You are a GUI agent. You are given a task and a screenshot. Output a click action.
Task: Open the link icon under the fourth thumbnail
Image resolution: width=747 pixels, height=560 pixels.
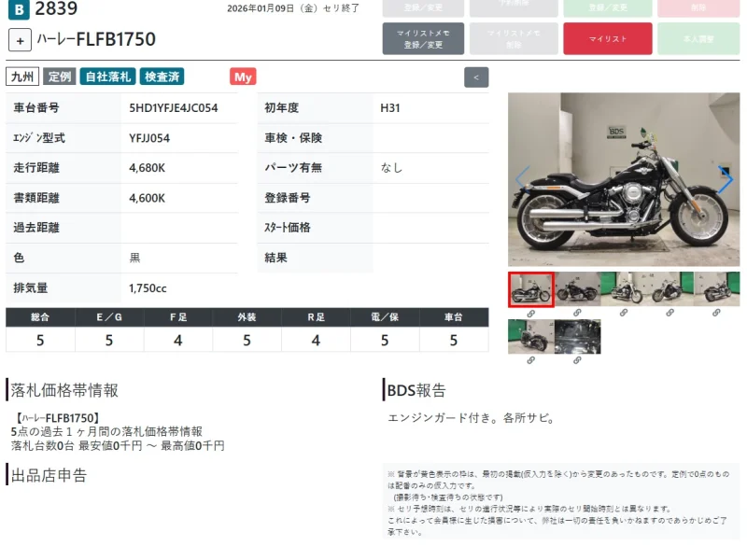pyautogui.click(x=669, y=313)
